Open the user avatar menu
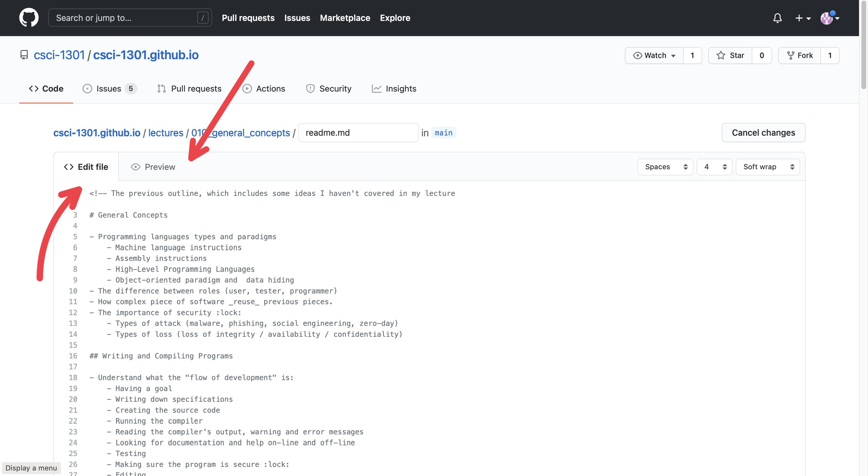The width and height of the screenshot is (868, 476). [x=829, y=18]
